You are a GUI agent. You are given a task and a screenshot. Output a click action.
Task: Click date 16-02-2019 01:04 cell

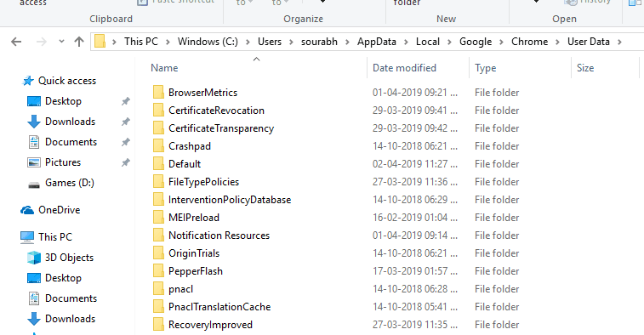point(415,217)
